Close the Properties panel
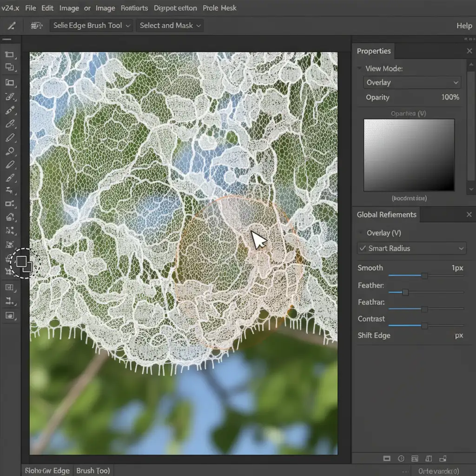The width and height of the screenshot is (476, 476). point(469,51)
